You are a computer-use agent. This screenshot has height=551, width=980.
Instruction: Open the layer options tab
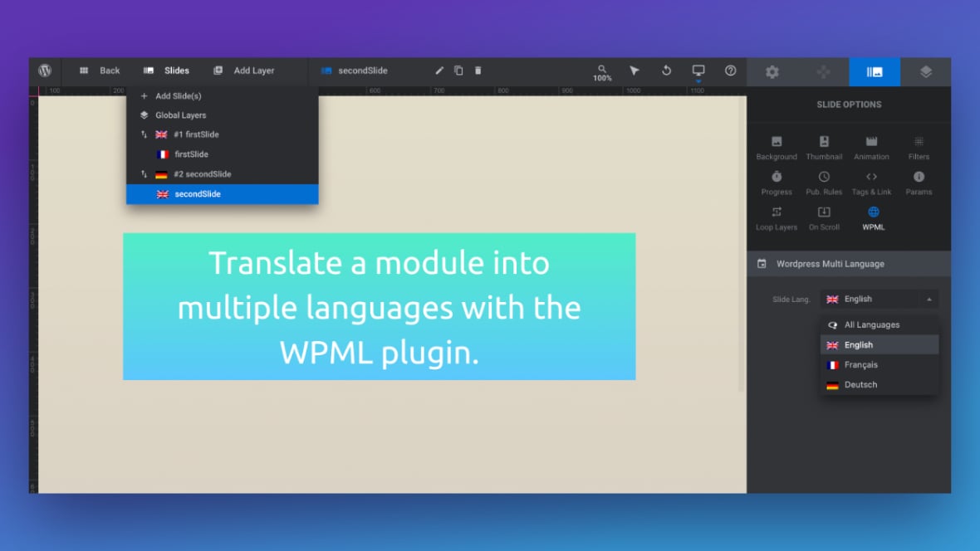(926, 72)
